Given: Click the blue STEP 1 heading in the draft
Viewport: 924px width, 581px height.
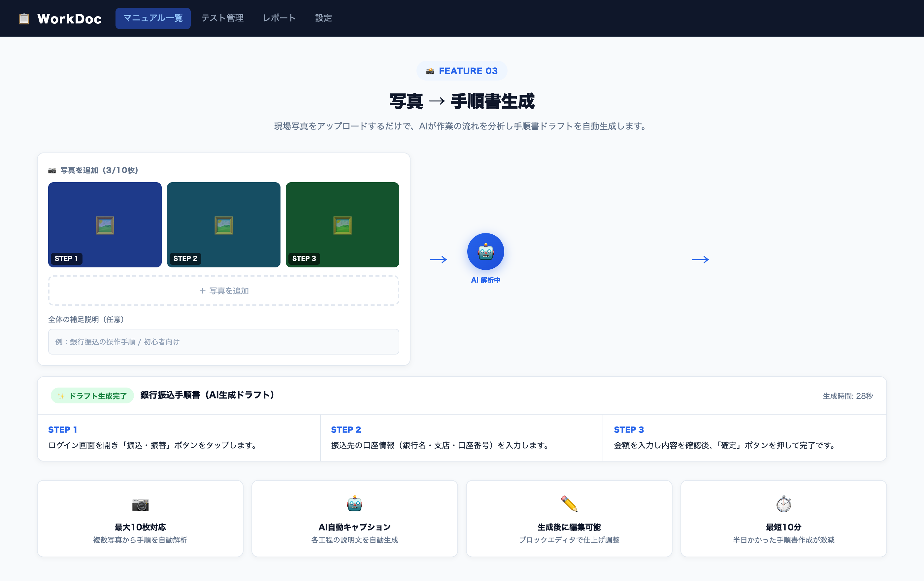Looking at the screenshot, I should 63,429.
